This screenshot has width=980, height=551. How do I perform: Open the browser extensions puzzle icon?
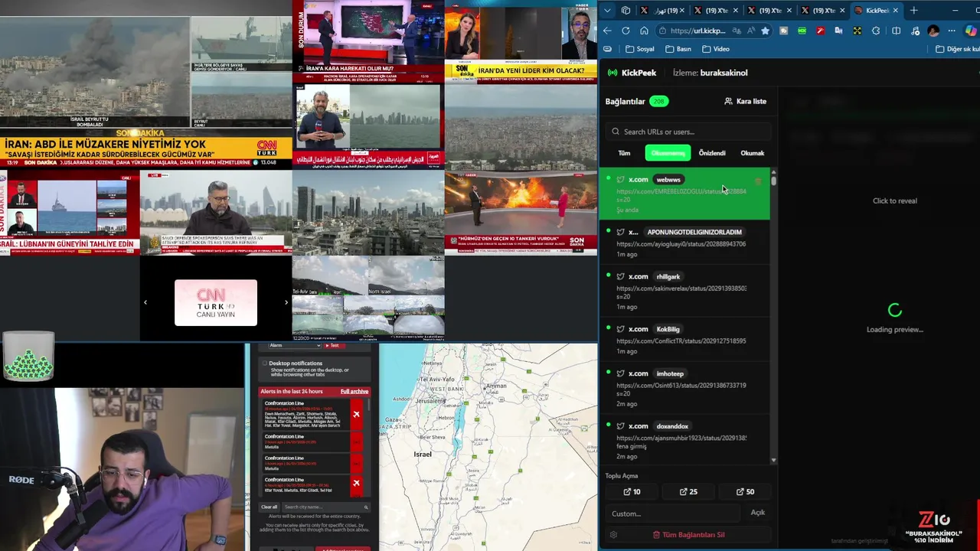click(x=875, y=31)
